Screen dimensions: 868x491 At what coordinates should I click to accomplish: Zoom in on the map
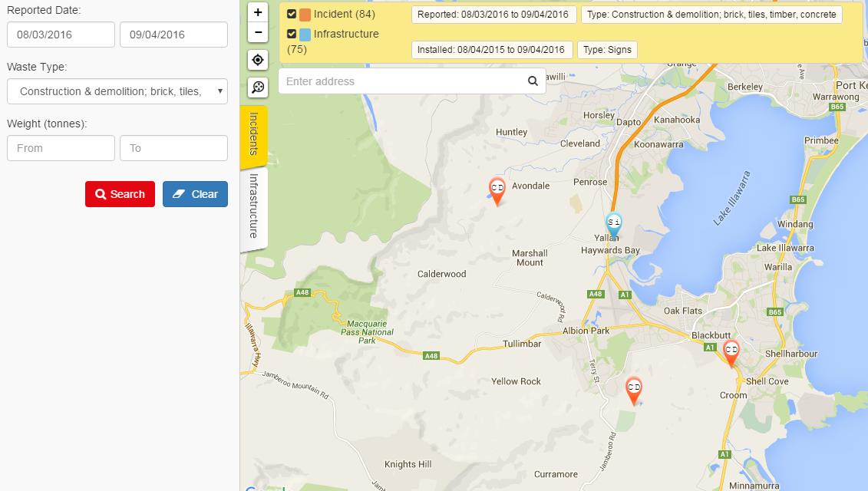(x=258, y=12)
